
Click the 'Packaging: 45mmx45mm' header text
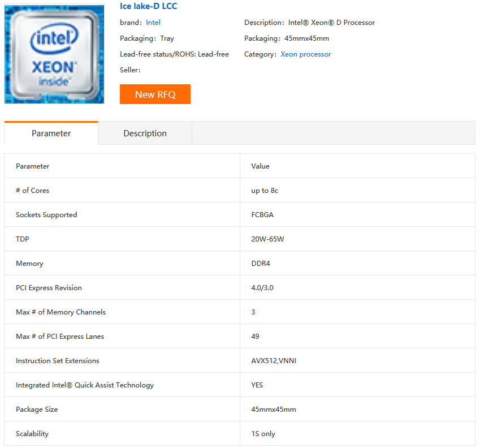click(287, 38)
